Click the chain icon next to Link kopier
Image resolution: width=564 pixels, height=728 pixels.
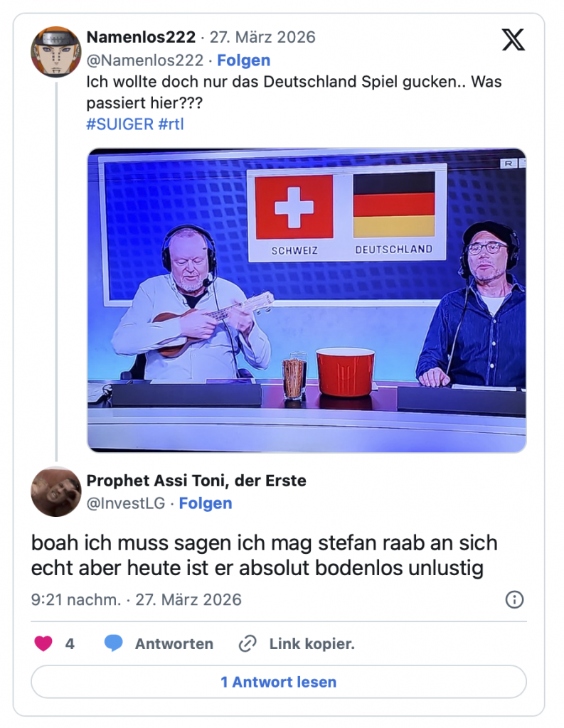pos(247,643)
